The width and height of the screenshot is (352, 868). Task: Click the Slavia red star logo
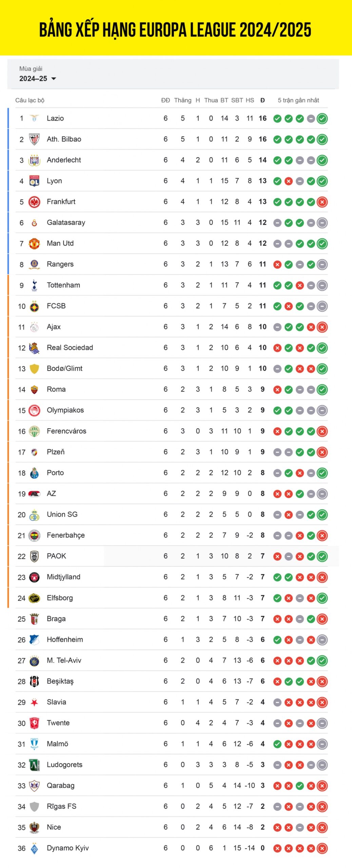[34, 702]
